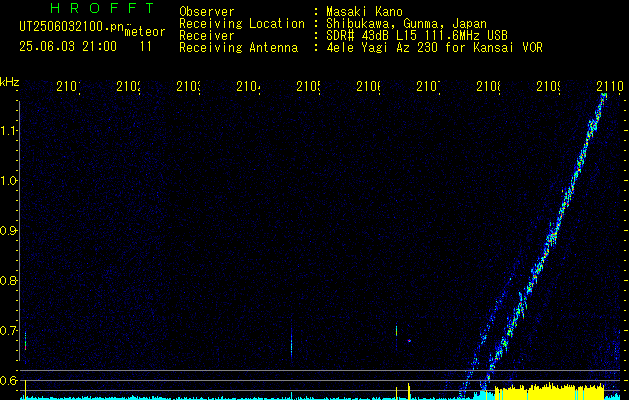
Task: Click the meteor label
Action: click(145, 32)
